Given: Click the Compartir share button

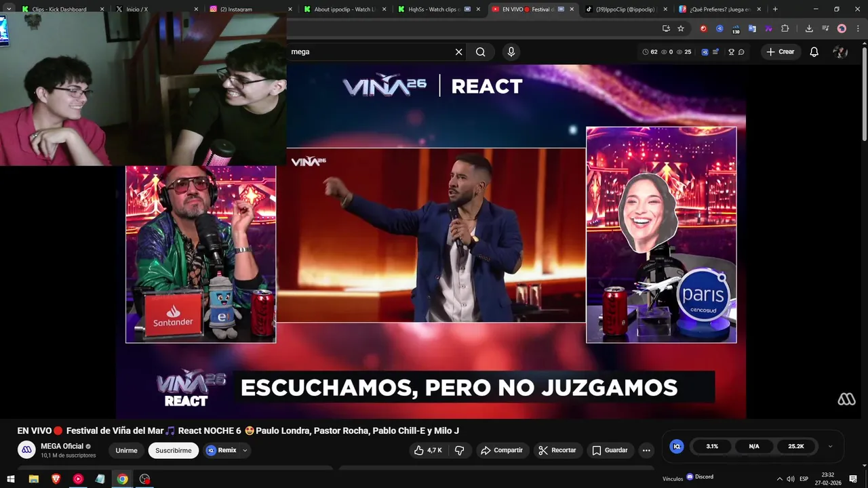Looking at the screenshot, I should [502, 450].
